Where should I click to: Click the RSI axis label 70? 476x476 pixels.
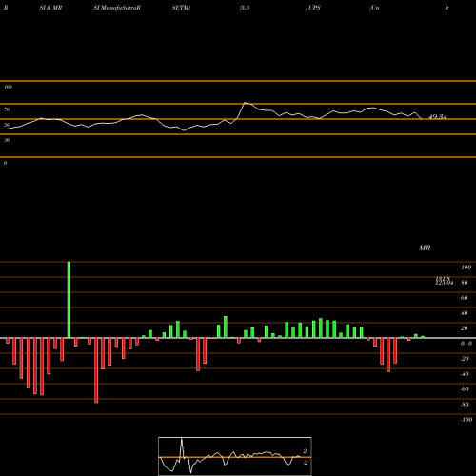pos(7,109)
